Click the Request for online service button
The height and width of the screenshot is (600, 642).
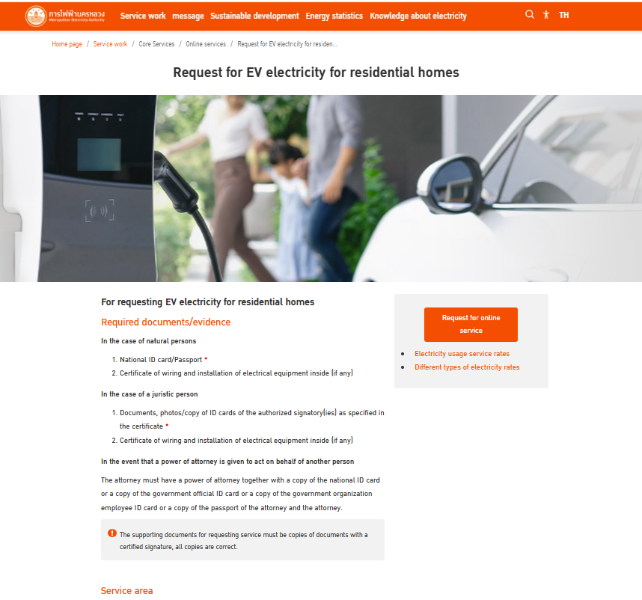pyautogui.click(x=471, y=324)
